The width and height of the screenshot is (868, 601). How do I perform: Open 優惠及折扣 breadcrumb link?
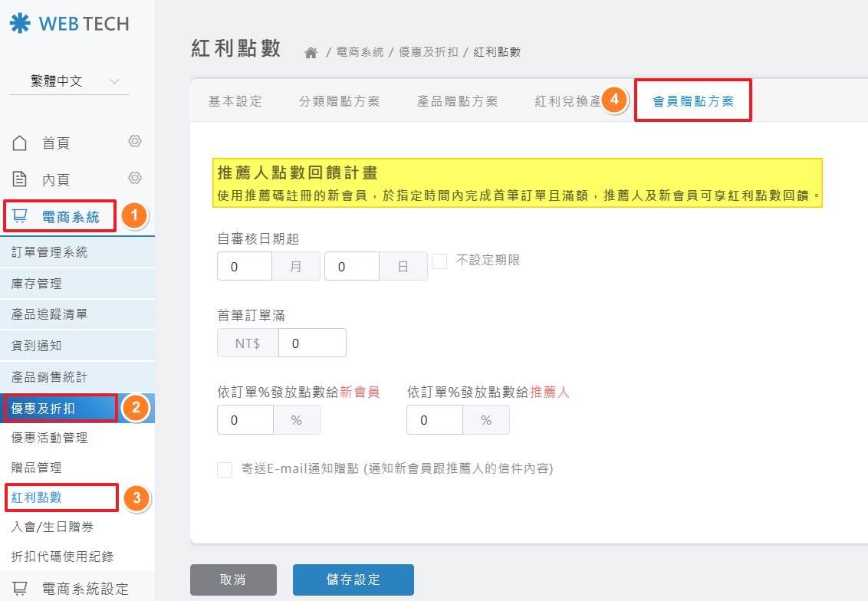click(x=428, y=52)
